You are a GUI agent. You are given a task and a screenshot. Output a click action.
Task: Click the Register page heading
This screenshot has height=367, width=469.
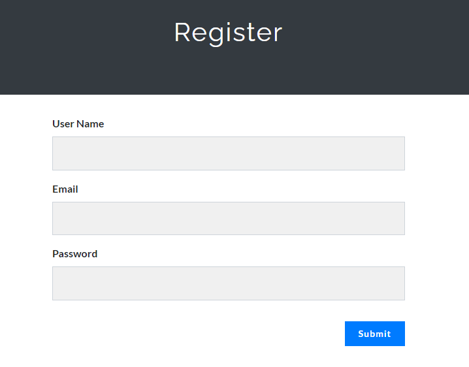click(x=228, y=33)
